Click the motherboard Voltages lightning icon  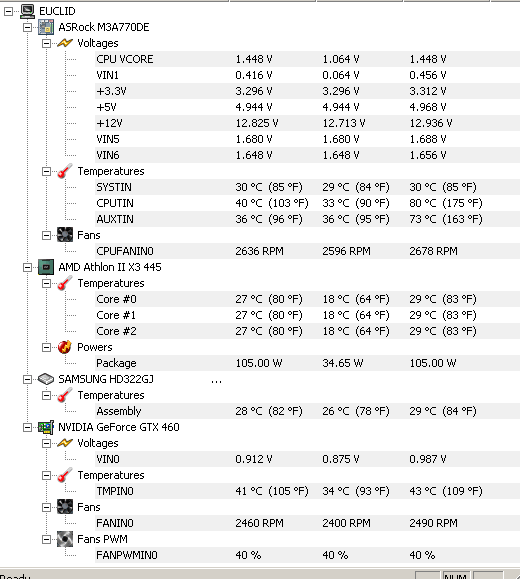pyautogui.click(x=65, y=43)
